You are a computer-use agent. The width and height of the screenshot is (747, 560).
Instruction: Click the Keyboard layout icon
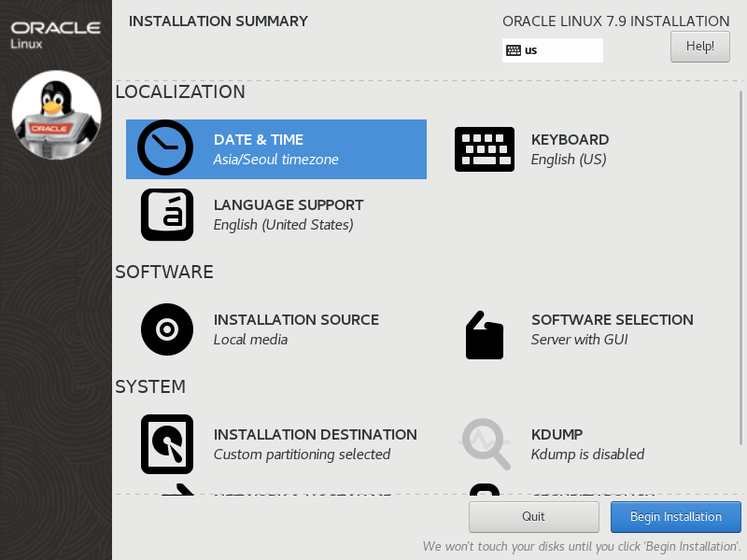pyautogui.click(x=485, y=149)
